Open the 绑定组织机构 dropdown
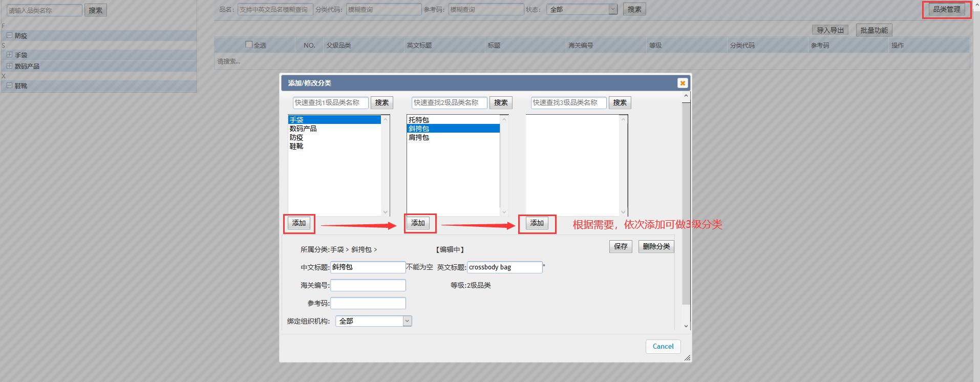This screenshot has width=980, height=382. tap(407, 321)
